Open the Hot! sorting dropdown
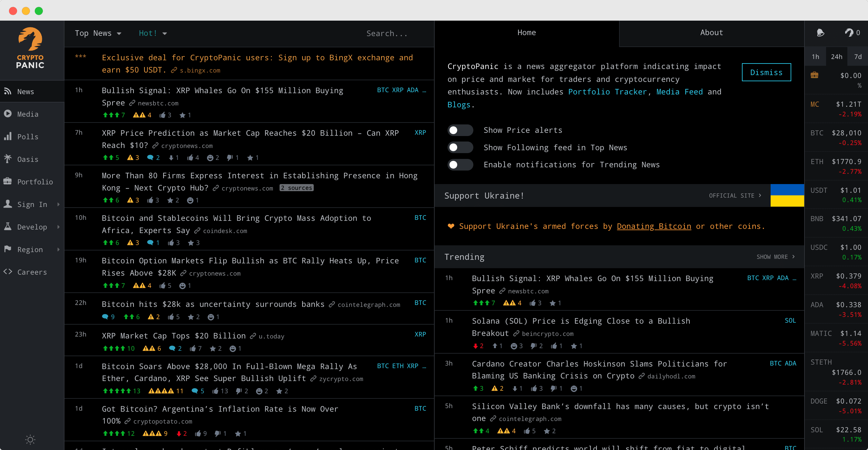The height and width of the screenshot is (450, 868). pos(152,33)
